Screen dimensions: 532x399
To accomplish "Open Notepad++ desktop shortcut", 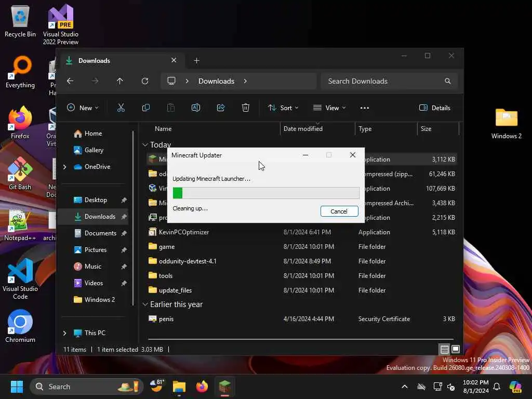I will tap(20, 224).
